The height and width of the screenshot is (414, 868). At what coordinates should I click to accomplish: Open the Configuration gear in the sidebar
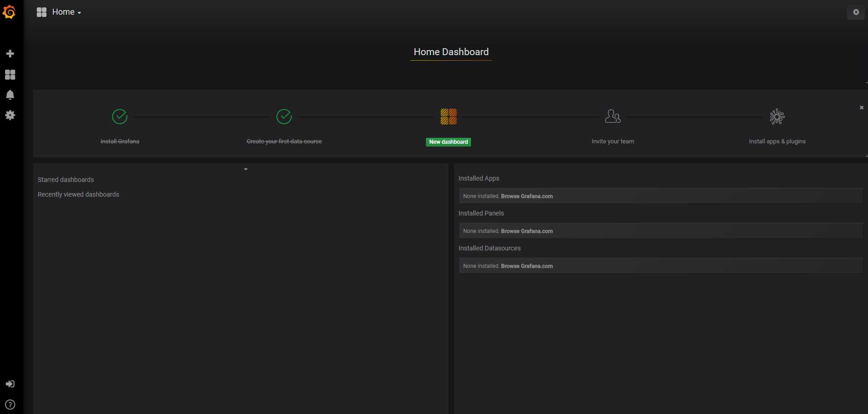(10, 115)
